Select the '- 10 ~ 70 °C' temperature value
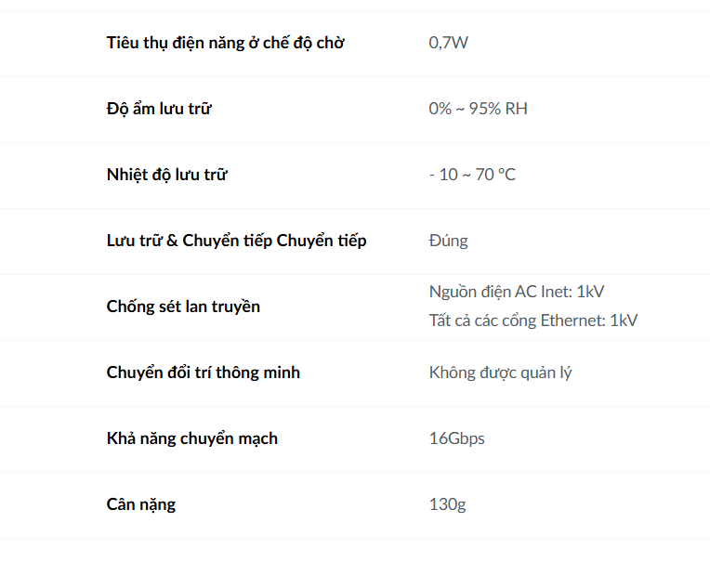 point(472,175)
